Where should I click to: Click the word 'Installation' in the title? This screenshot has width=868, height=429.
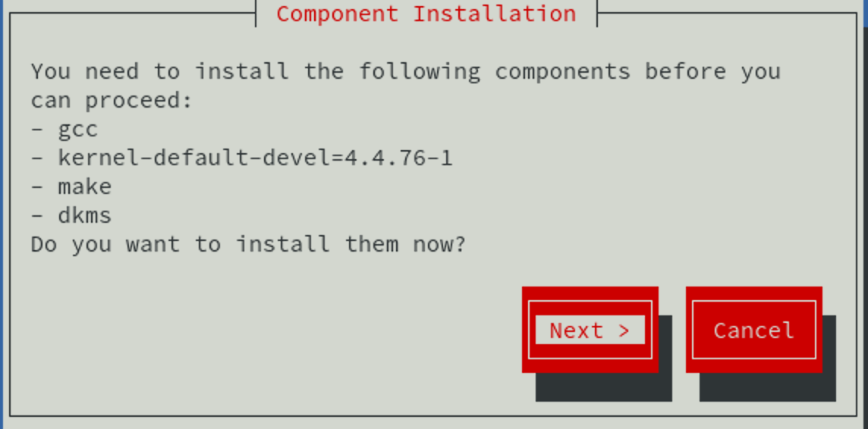(495, 14)
